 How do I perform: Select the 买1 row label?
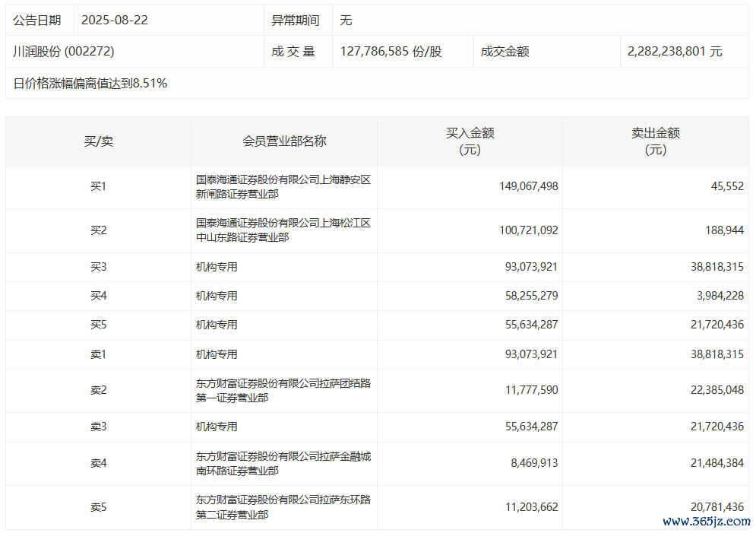(x=98, y=186)
